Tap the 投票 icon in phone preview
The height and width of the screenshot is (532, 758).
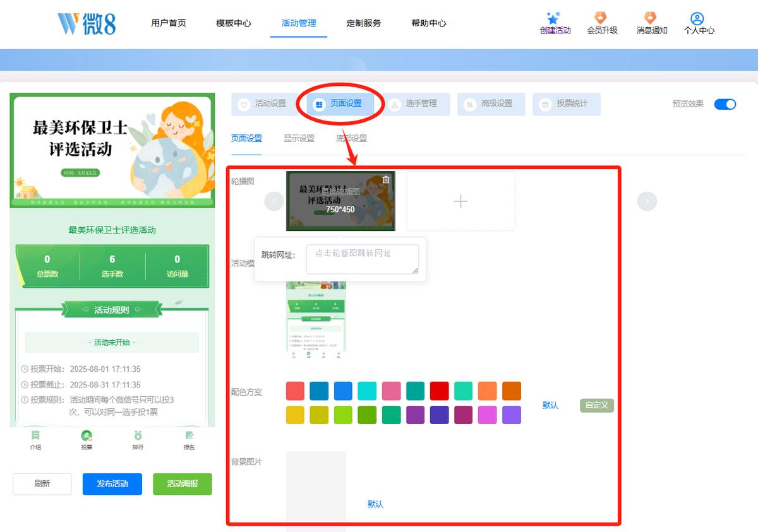[87, 440]
